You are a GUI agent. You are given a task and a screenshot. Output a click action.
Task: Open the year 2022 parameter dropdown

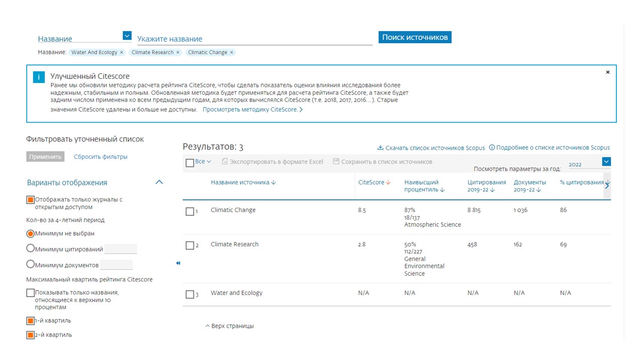pyautogui.click(x=606, y=162)
